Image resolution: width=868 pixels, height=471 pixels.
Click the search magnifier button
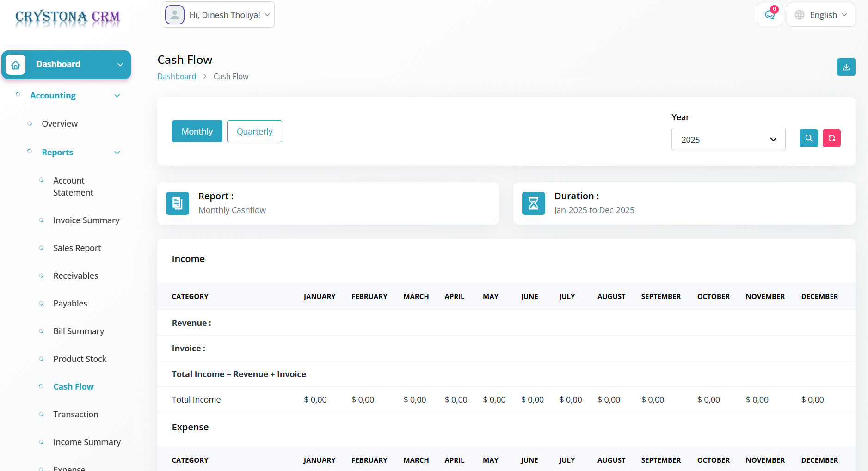click(x=808, y=138)
